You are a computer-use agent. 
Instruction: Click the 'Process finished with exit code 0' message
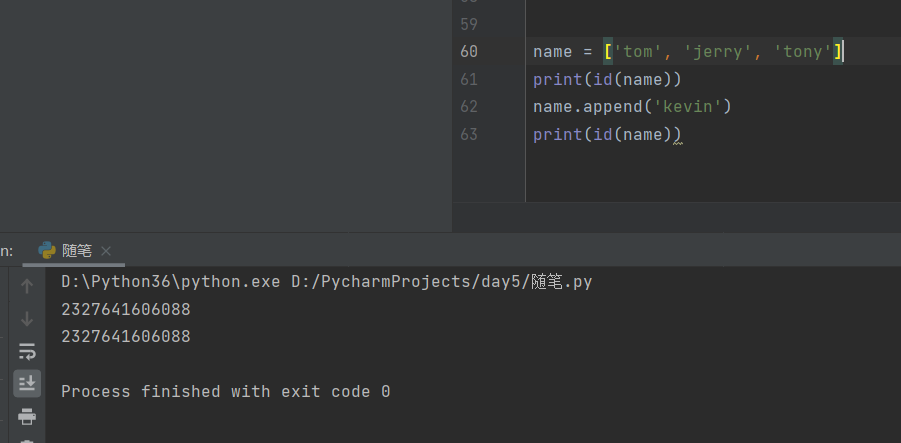pyautogui.click(x=225, y=392)
